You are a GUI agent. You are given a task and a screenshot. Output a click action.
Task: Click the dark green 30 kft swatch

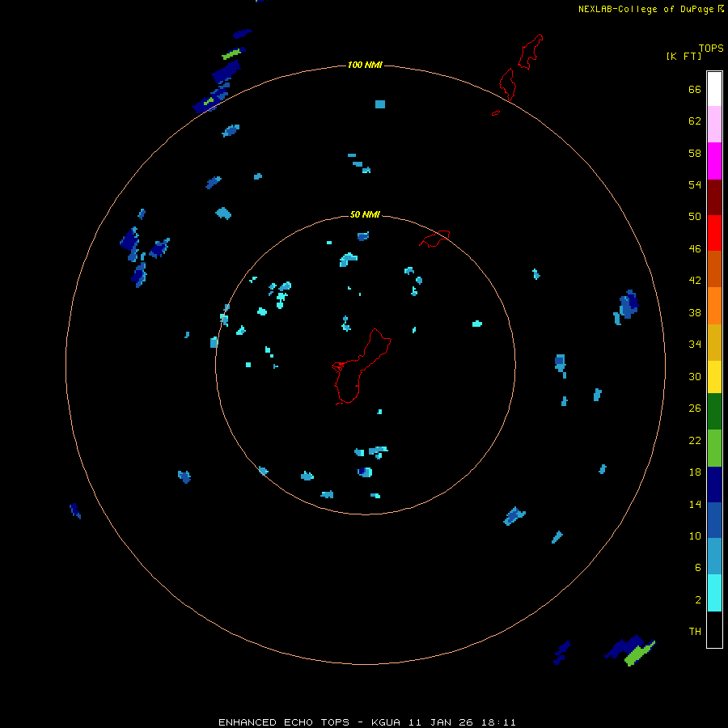tap(714, 412)
